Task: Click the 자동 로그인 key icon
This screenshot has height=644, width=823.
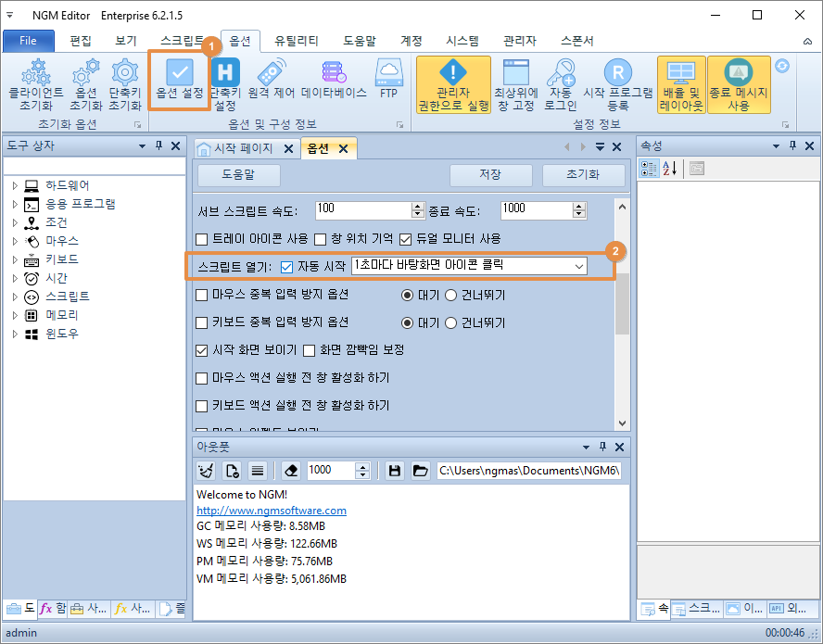Action: [x=561, y=84]
